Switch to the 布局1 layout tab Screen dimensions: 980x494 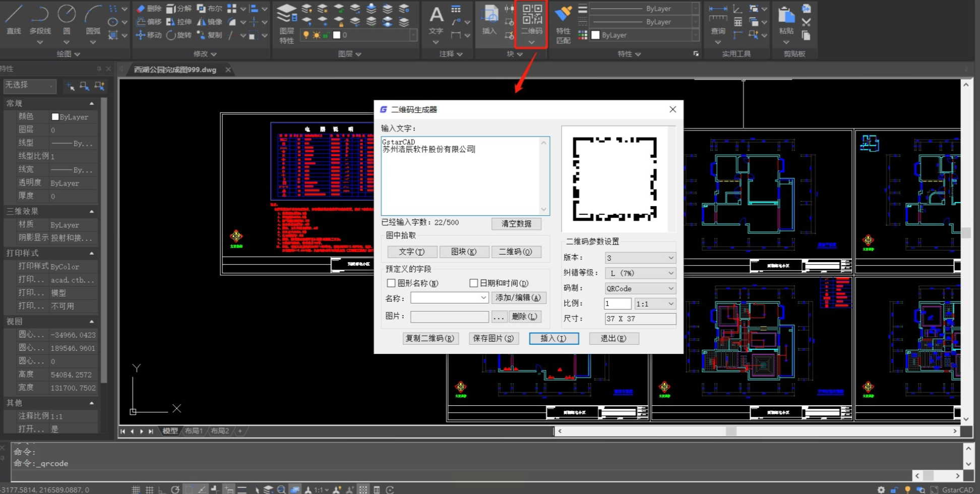pos(194,431)
